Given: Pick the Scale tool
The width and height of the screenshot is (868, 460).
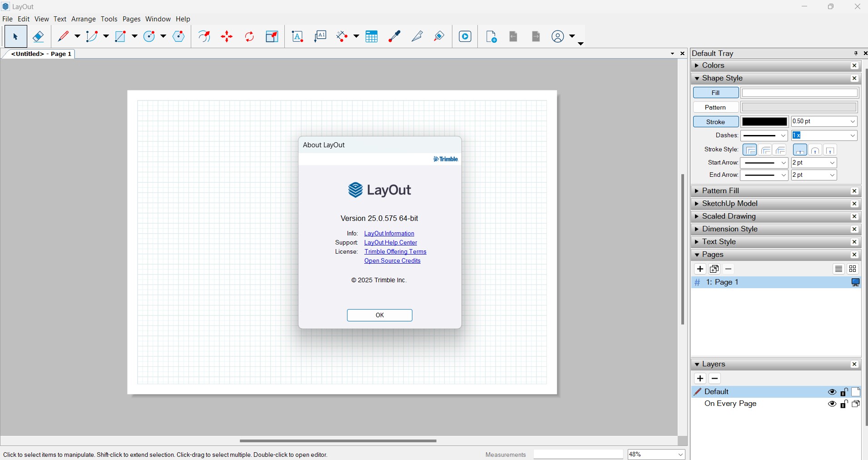Looking at the screenshot, I should (x=272, y=36).
